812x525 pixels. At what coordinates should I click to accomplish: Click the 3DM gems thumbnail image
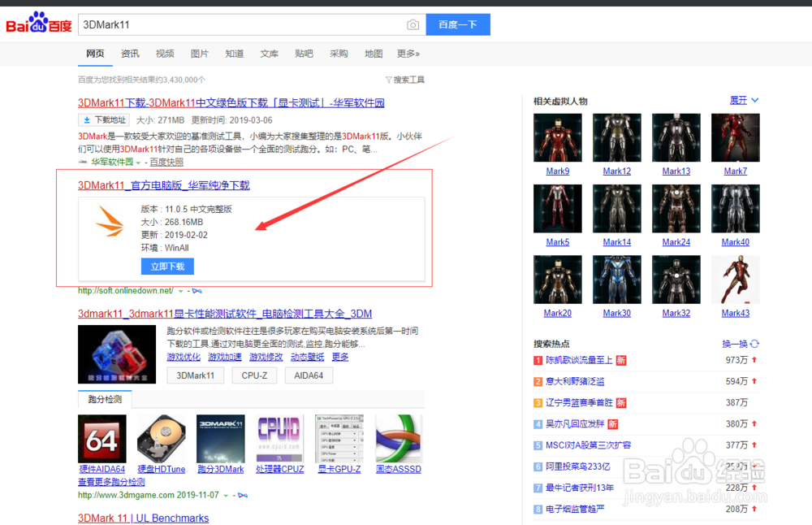(117, 354)
